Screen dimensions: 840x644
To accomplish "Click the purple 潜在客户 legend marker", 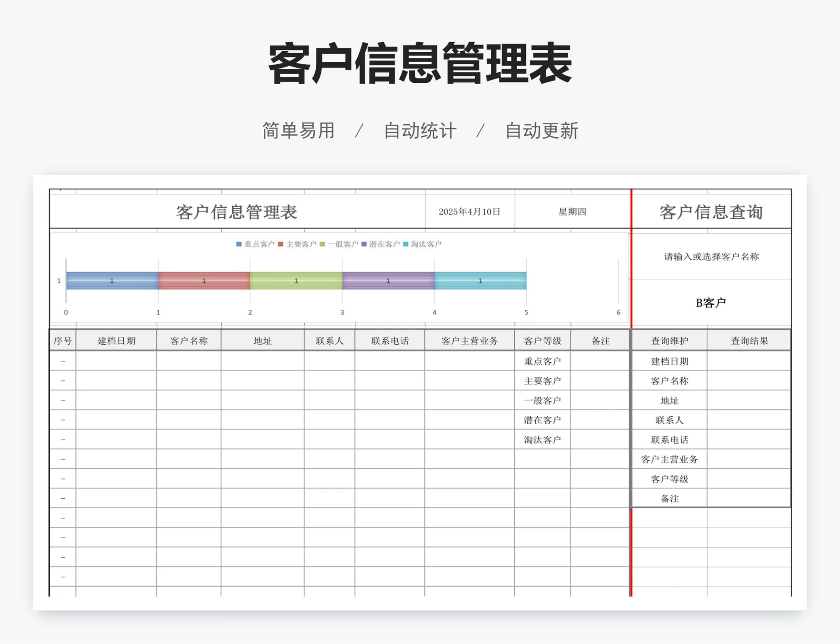I will coord(364,244).
